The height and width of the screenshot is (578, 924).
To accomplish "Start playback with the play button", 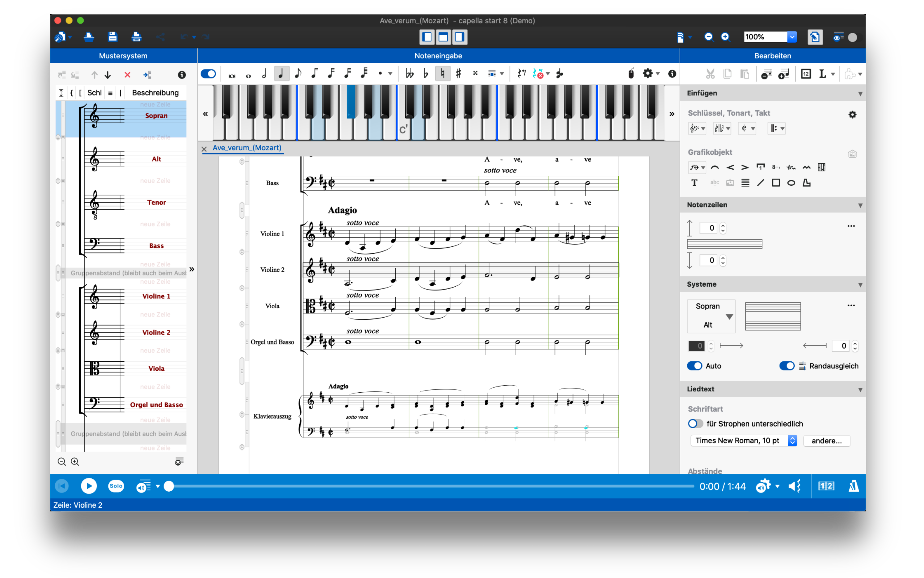I will 89,486.
